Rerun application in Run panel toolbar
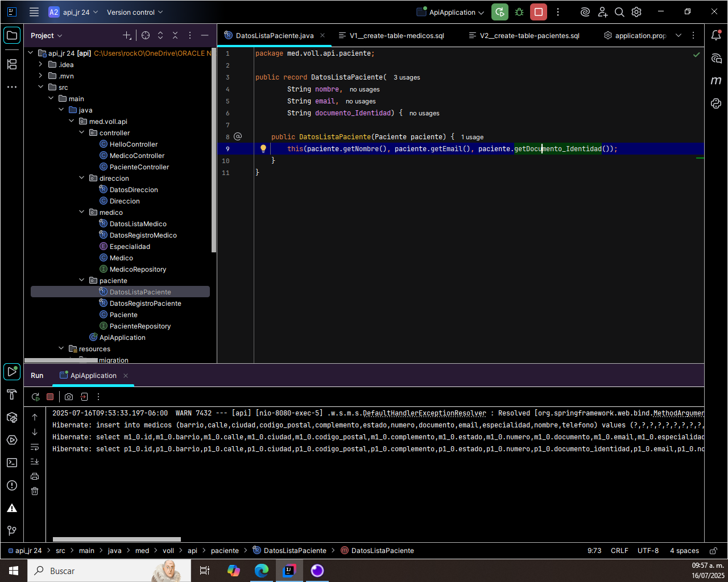 (x=35, y=397)
